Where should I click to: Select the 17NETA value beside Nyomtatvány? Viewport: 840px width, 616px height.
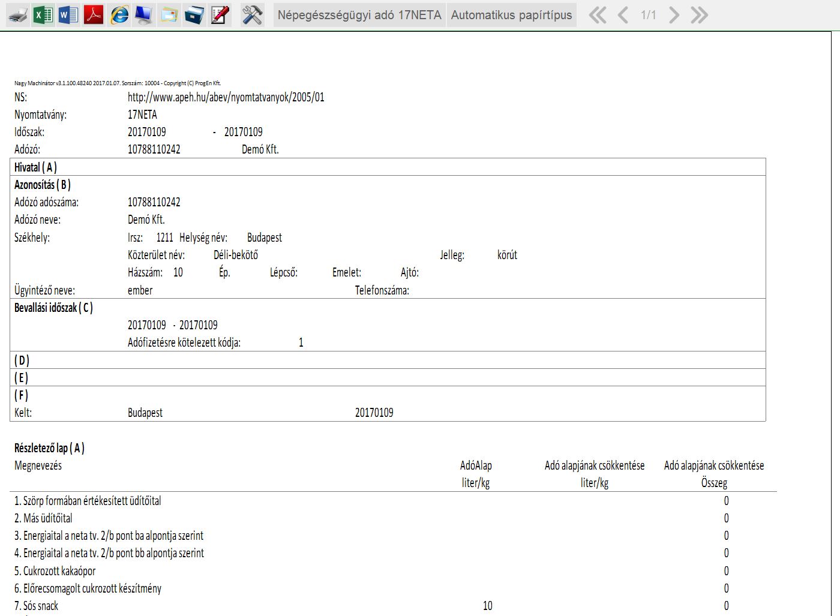pos(142,115)
